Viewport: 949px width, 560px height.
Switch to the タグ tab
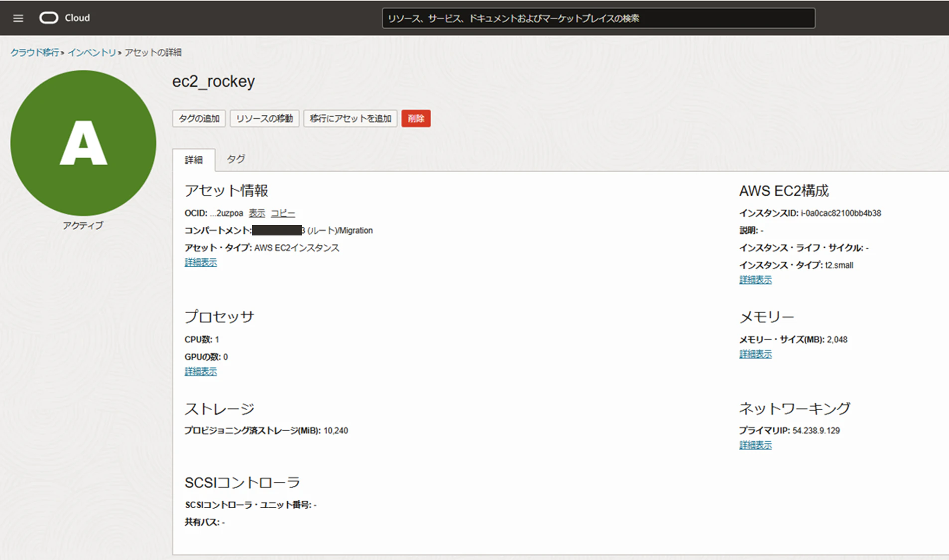click(x=236, y=159)
